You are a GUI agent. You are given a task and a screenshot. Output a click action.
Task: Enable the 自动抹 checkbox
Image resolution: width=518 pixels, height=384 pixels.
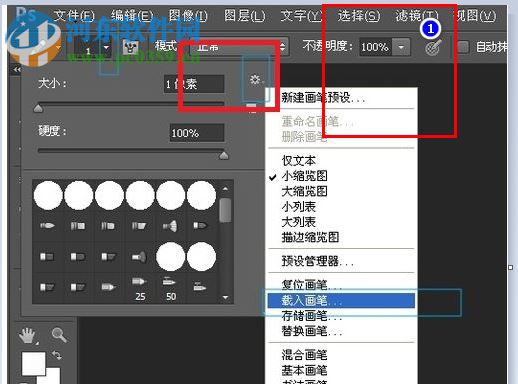(x=463, y=47)
